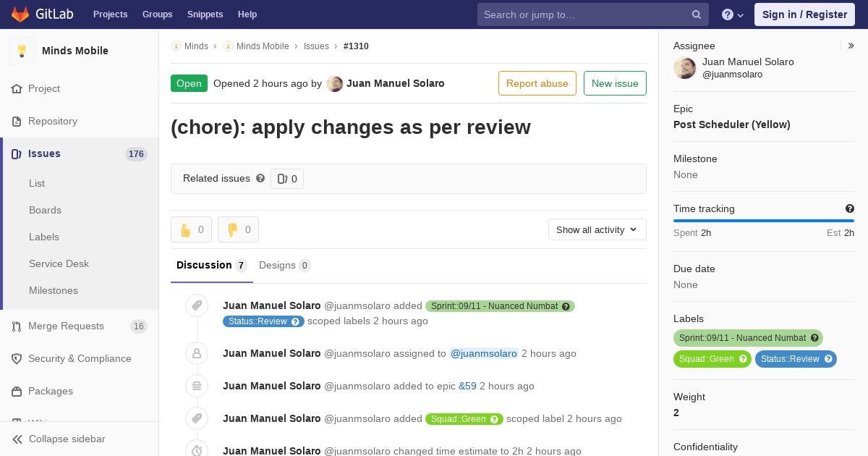The width and height of the screenshot is (868, 456).
Task: Open epic &59 link
Action: (x=467, y=386)
